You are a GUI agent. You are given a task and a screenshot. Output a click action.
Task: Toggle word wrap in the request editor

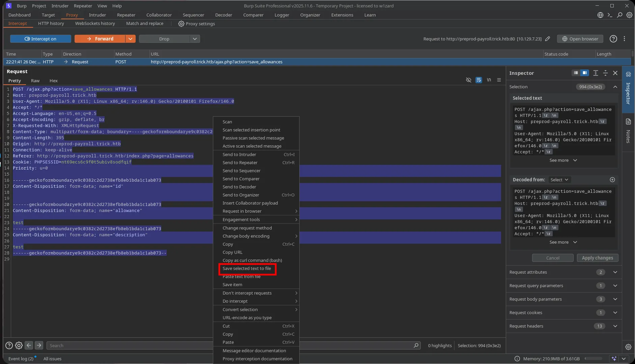pos(479,80)
